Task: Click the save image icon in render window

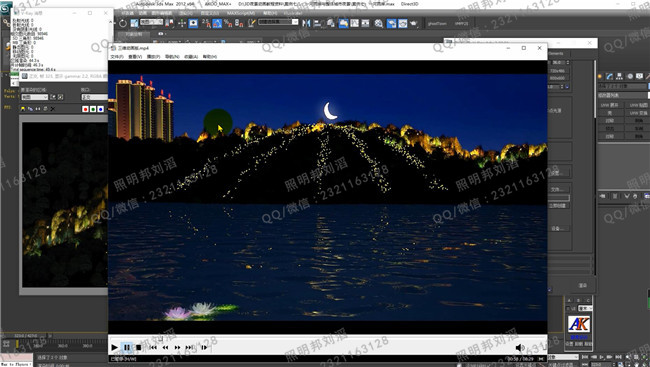Action: (x=23, y=109)
